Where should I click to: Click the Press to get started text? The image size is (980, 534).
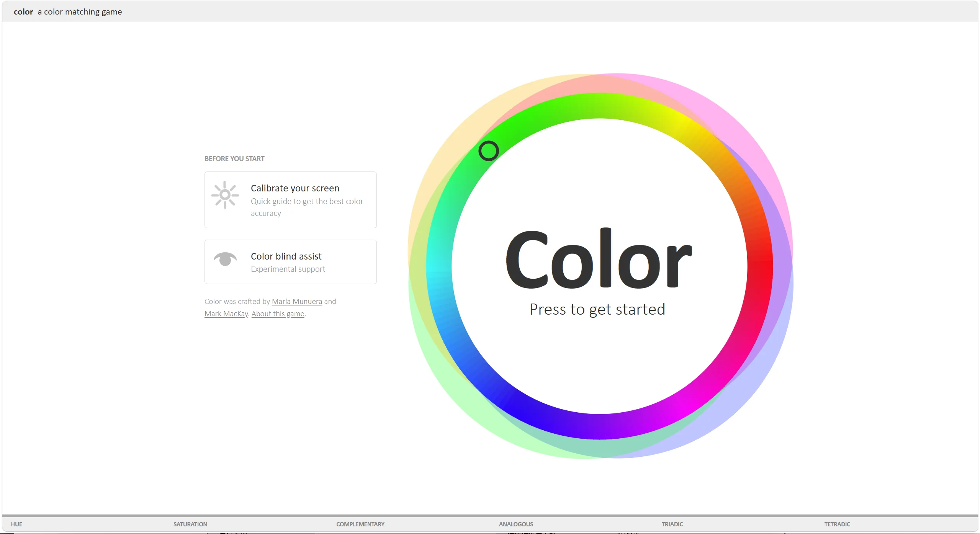(x=597, y=309)
